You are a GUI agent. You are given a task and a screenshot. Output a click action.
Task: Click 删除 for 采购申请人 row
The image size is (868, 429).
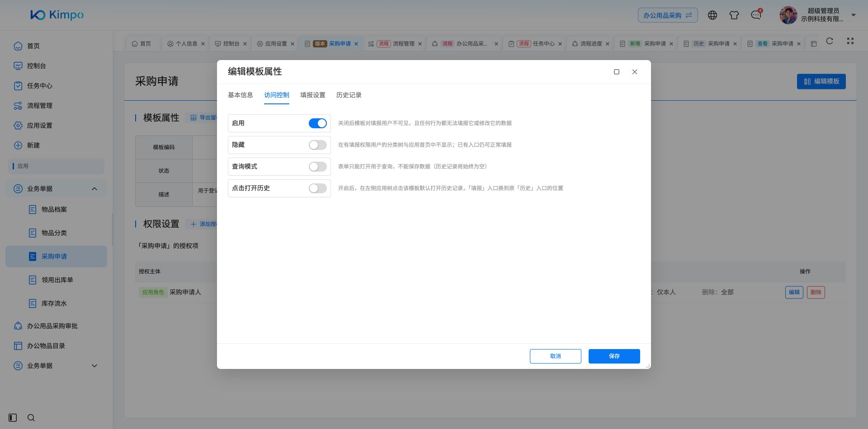[x=816, y=292]
